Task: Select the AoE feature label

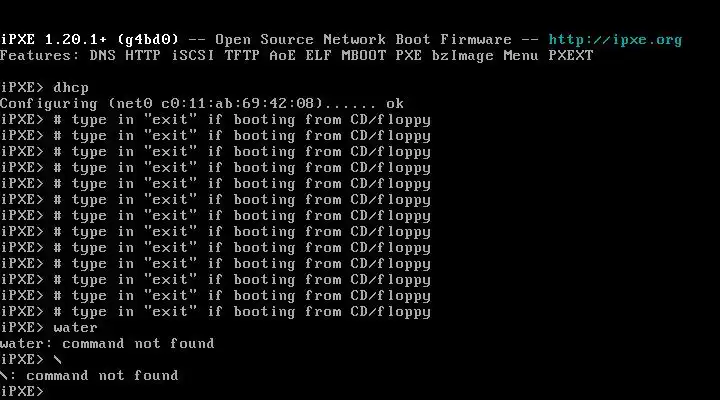Action: coord(282,56)
